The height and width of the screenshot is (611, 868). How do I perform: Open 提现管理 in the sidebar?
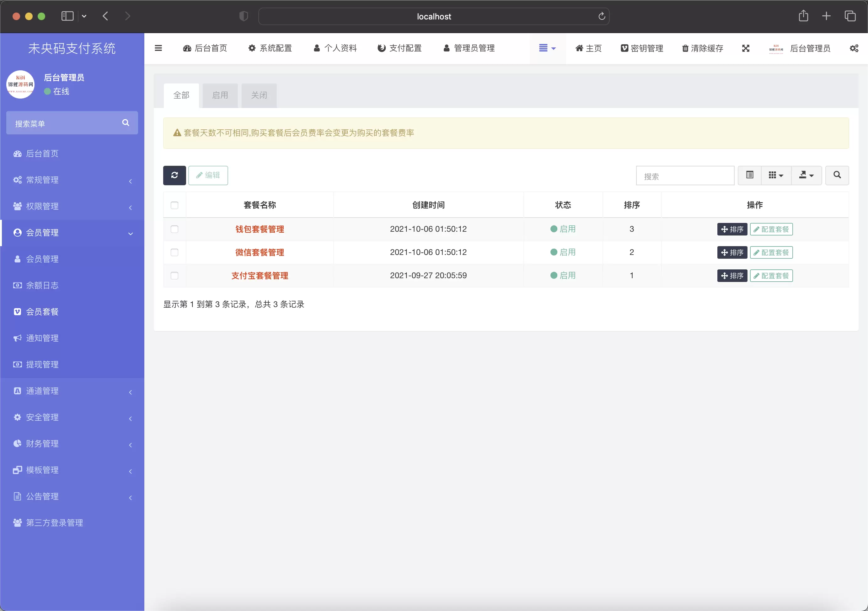[72, 365]
